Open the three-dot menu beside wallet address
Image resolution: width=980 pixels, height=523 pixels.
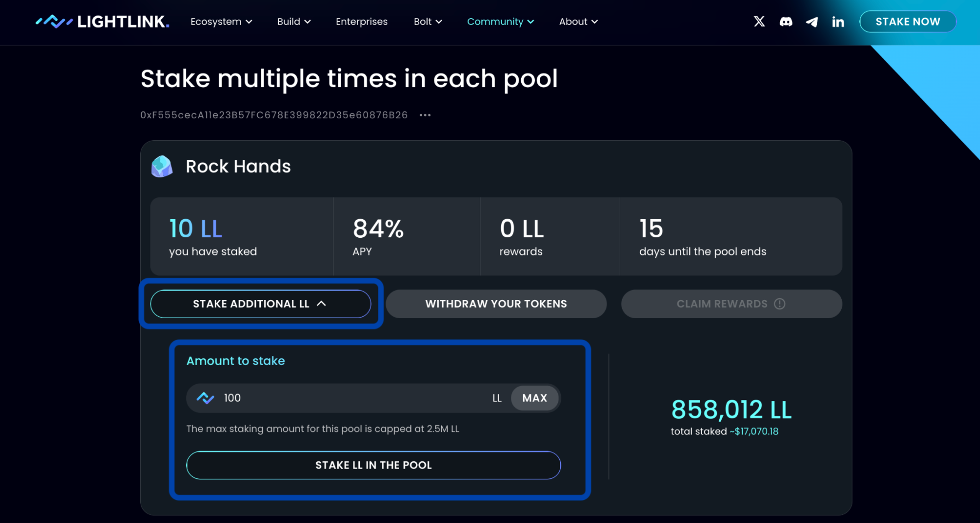(425, 115)
